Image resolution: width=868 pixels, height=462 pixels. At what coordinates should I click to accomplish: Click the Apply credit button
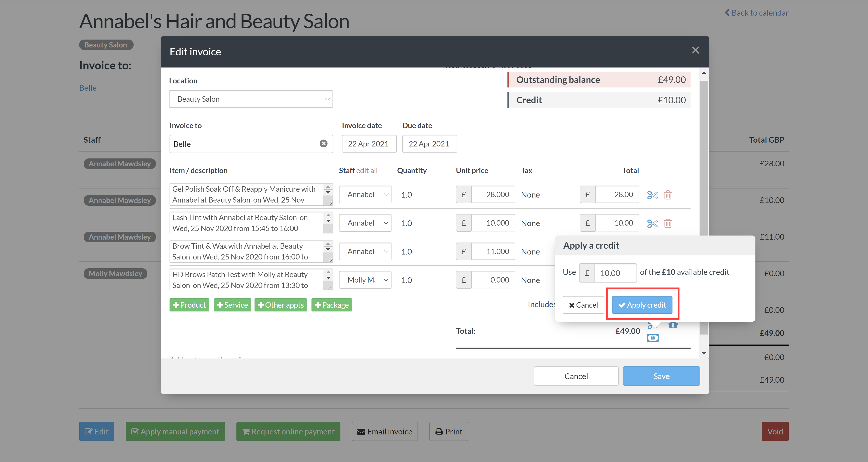[642, 305]
